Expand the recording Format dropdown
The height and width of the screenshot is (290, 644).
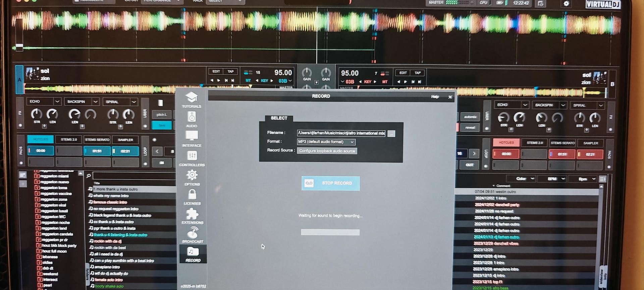tap(352, 142)
